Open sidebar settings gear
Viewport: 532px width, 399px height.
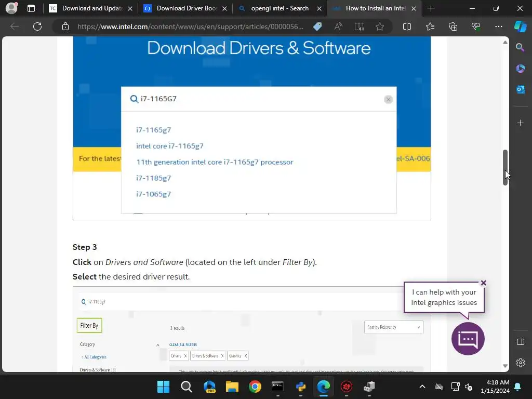tap(520, 363)
